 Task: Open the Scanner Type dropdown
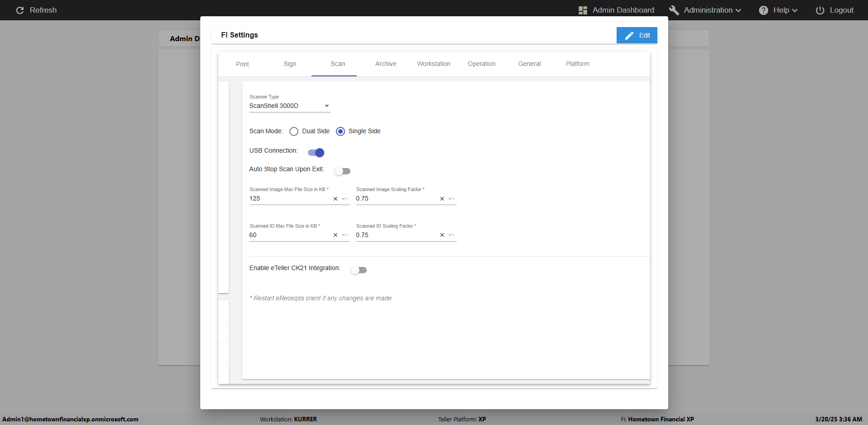290,106
